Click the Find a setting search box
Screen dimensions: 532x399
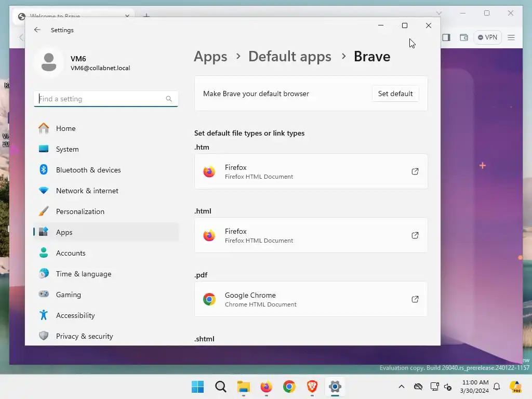point(106,99)
